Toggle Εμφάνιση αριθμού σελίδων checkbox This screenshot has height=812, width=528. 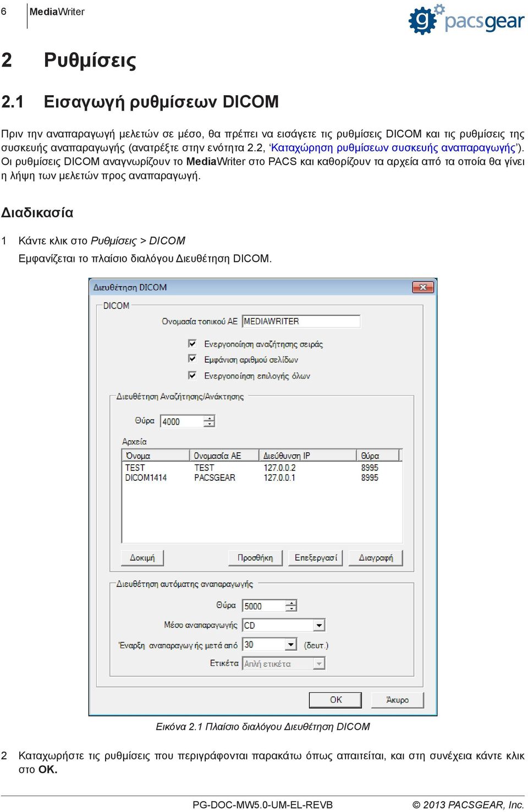click(x=193, y=359)
